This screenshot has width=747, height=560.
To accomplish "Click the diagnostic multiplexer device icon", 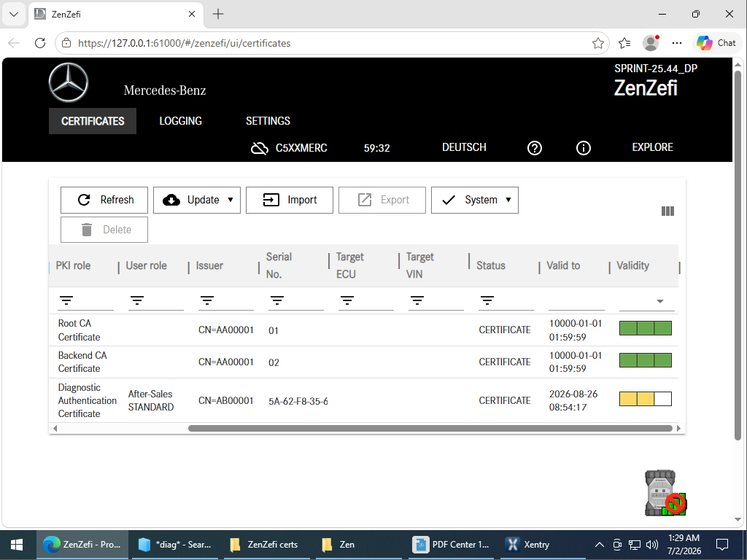I will (665, 493).
